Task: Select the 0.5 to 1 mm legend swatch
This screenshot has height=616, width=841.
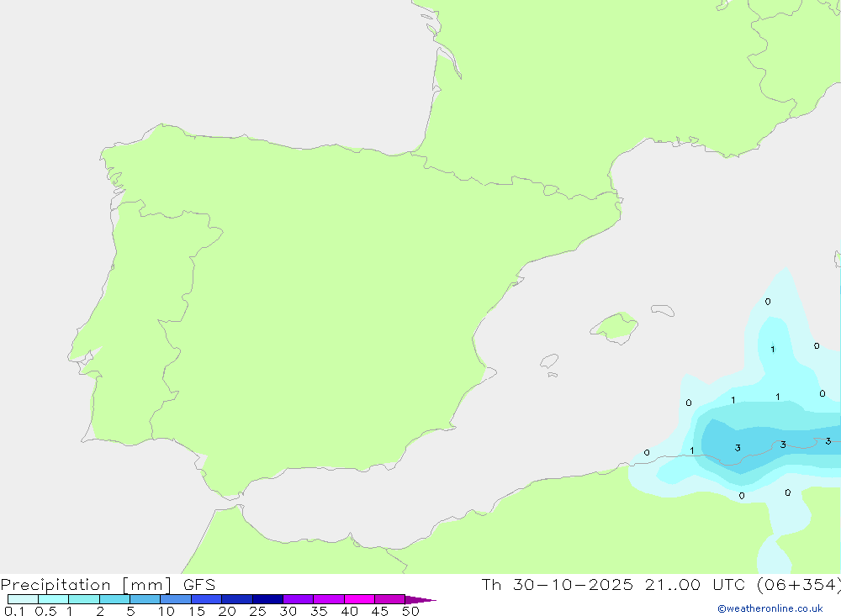Action: (x=53, y=599)
